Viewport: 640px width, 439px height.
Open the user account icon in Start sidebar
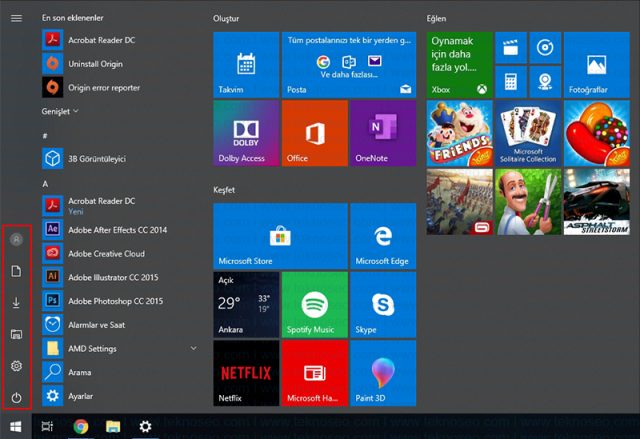point(16,239)
